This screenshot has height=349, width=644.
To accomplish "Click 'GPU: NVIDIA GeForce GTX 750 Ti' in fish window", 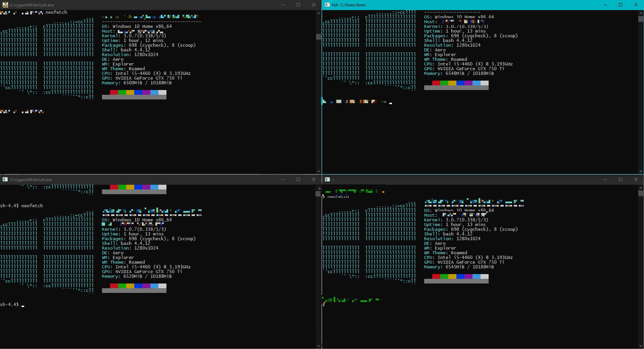I will pyautogui.click(x=464, y=69).
